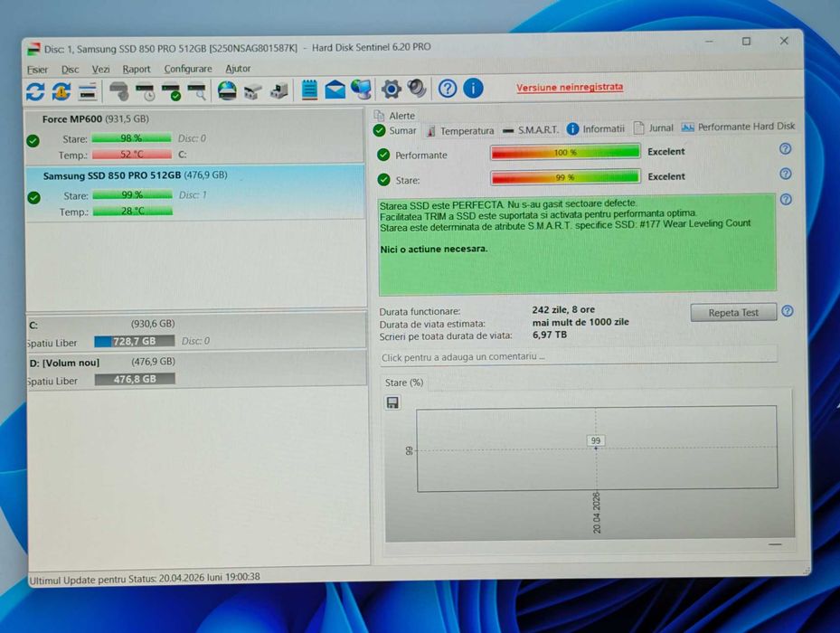Click the green check icon next to Force MP600
The height and width of the screenshot is (633, 840).
point(33,141)
